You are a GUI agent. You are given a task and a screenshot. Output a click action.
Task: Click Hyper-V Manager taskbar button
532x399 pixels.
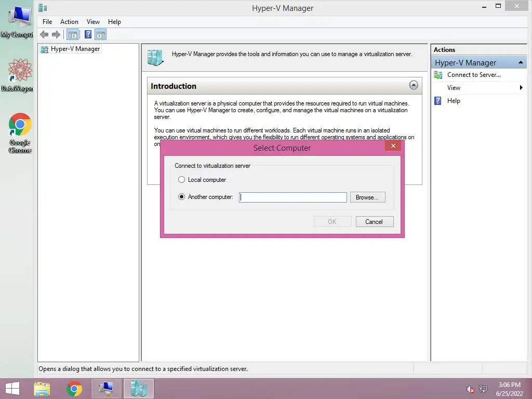[x=138, y=389]
